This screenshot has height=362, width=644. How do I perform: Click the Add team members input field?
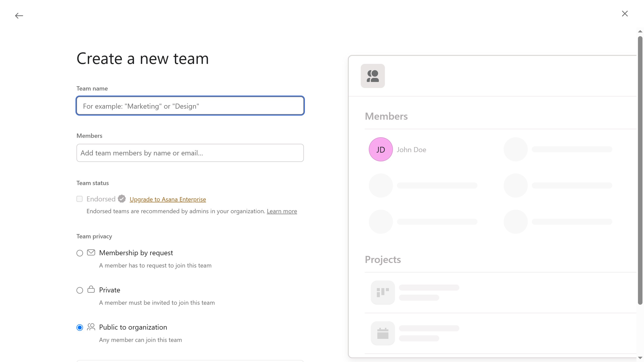[190, 153]
